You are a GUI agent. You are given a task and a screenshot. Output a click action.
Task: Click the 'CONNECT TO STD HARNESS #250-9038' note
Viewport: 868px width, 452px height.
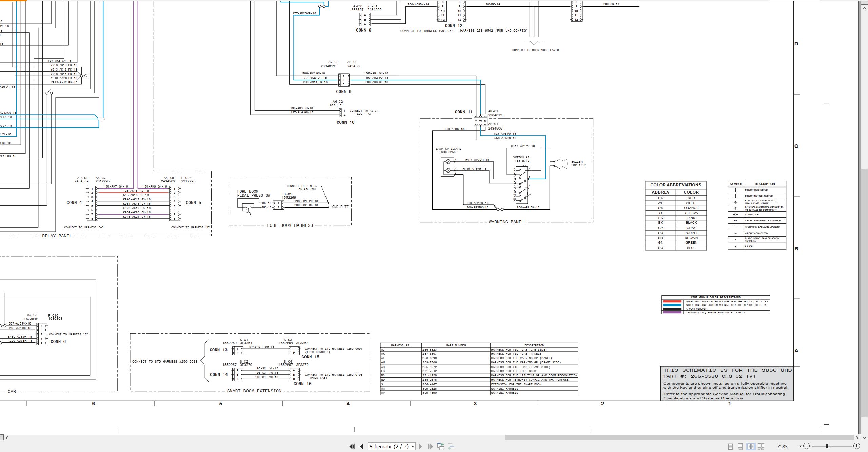point(165,362)
